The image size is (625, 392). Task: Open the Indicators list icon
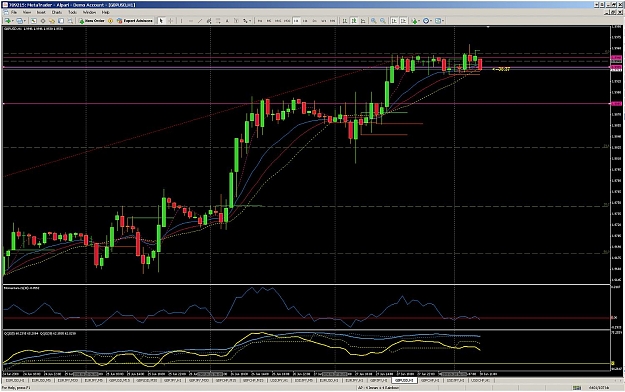tap(415, 21)
